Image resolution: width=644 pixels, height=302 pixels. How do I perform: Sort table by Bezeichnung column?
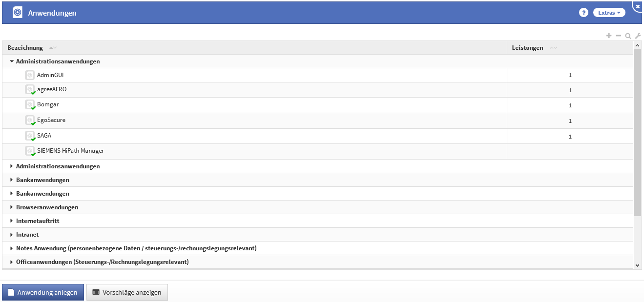tap(25, 48)
